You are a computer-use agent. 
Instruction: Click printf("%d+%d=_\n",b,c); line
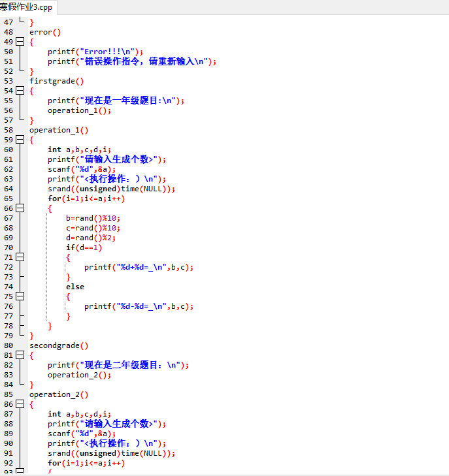(139, 267)
